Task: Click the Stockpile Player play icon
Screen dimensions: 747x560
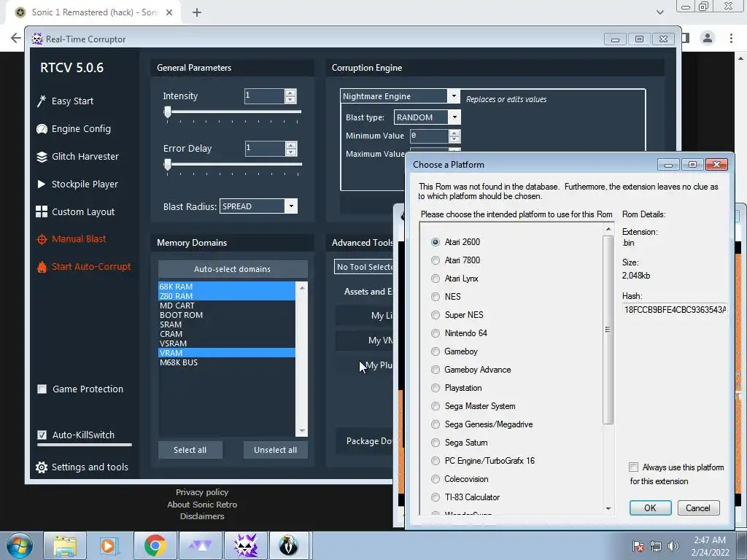Action: 42,184
